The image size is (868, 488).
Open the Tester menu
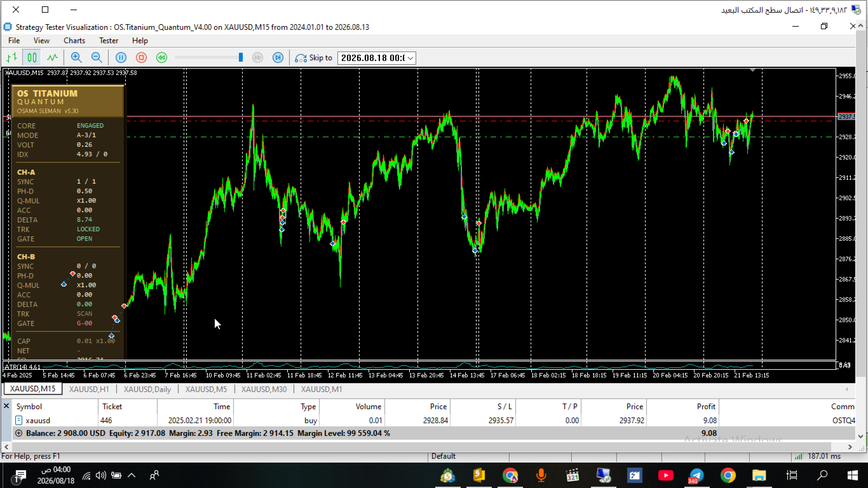(x=109, y=41)
